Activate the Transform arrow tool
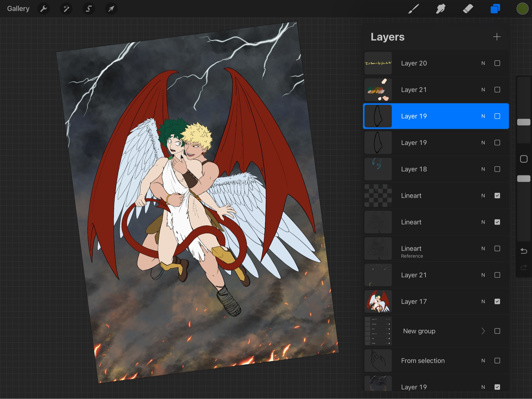This screenshot has height=399, width=532. click(111, 9)
